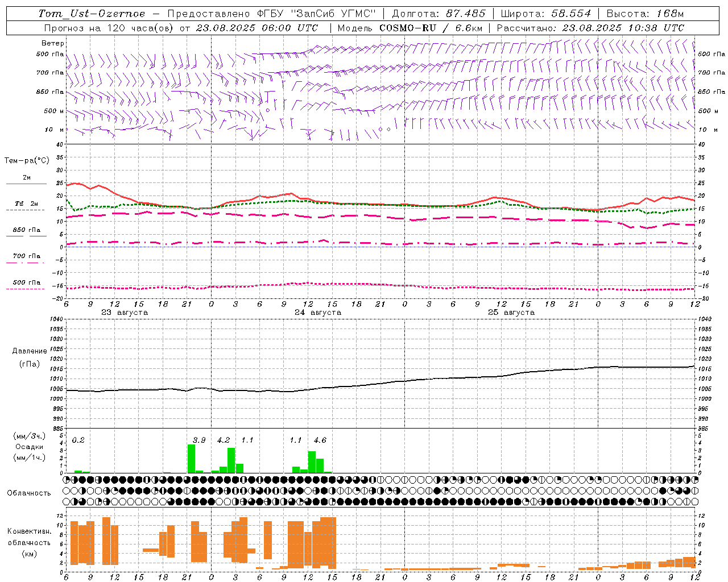Screen dimensions: 728x582
Task: Click the Облачность cloud cover label
Action: coord(29,493)
